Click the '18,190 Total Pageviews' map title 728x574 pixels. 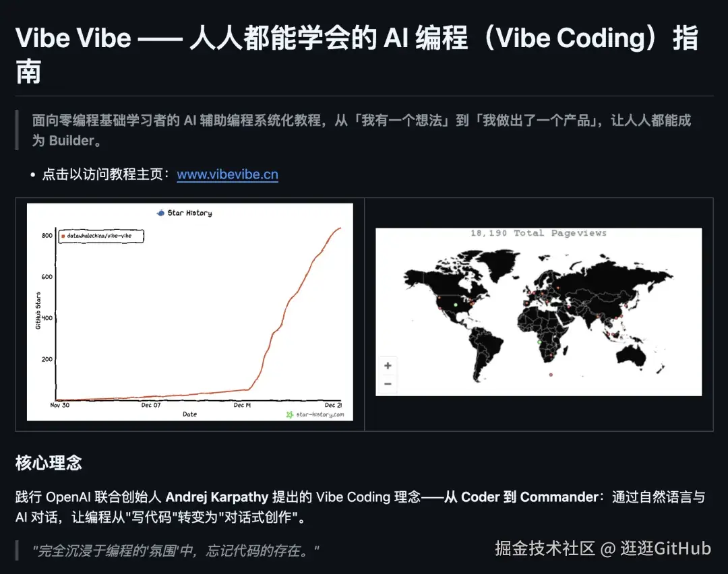tap(539, 233)
